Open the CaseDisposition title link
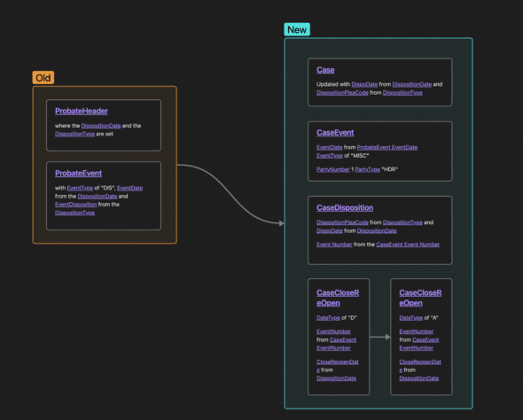The height and width of the screenshot is (420, 523). tap(345, 207)
